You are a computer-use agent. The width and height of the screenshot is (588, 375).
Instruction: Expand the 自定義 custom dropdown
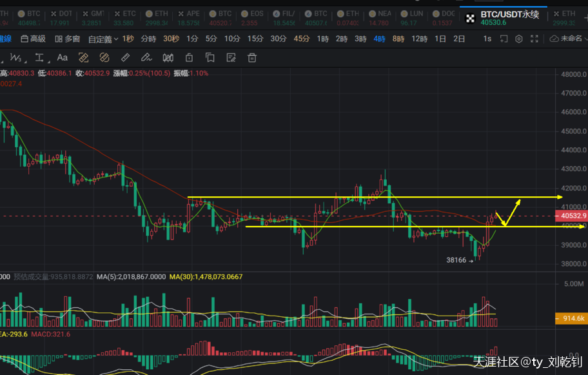pos(103,39)
